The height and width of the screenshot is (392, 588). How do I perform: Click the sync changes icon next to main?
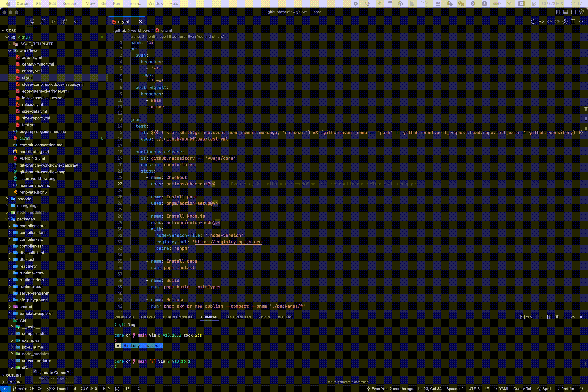click(x=32, y=389)
